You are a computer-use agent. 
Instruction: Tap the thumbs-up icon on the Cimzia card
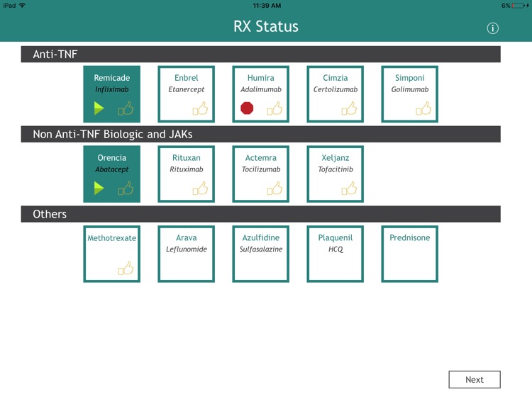tap(349, 108)
